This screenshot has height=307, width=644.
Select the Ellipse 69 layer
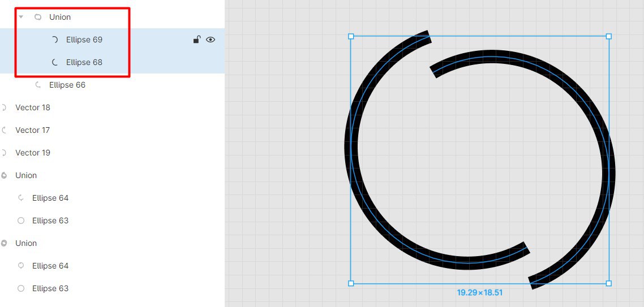(84, 40)
